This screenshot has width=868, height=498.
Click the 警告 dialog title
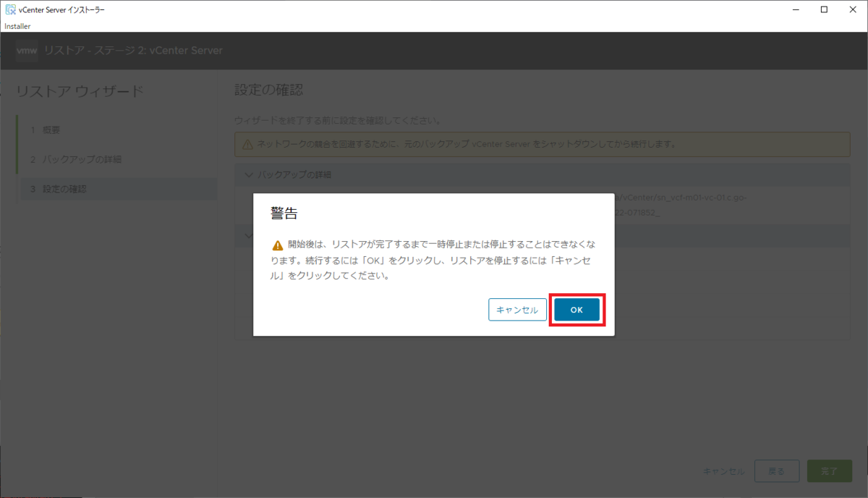click(284, 214)
